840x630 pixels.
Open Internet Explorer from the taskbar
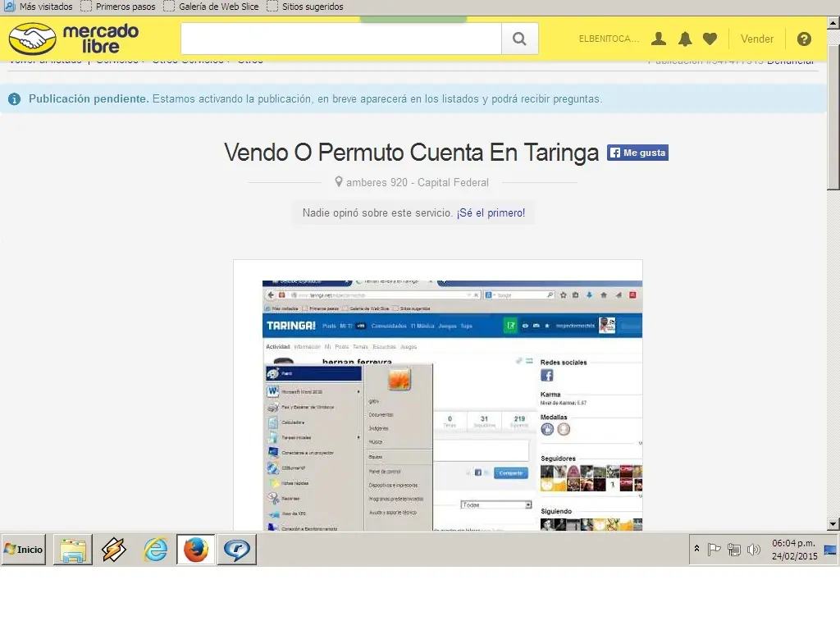(x=155, y=549)
